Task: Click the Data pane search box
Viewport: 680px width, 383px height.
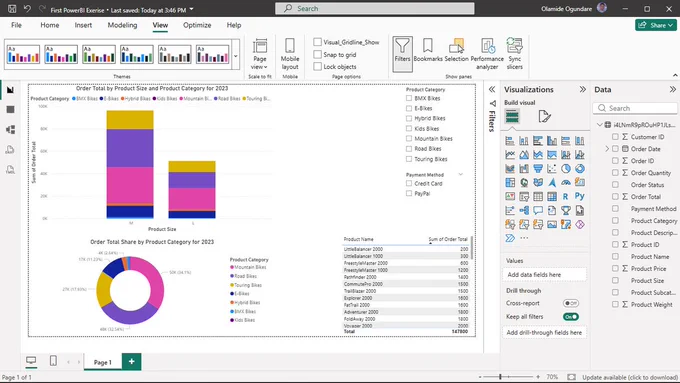Action: [635, 108]
